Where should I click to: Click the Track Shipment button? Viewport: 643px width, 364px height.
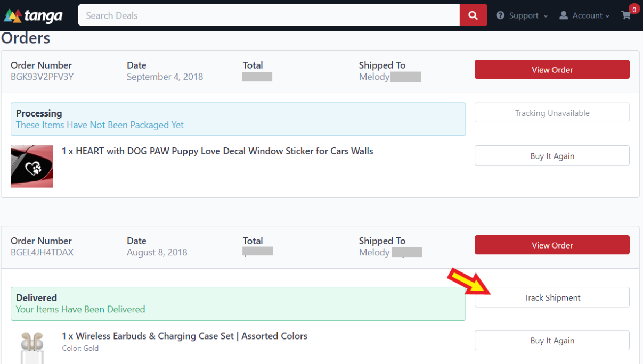(x=552, y=297)
